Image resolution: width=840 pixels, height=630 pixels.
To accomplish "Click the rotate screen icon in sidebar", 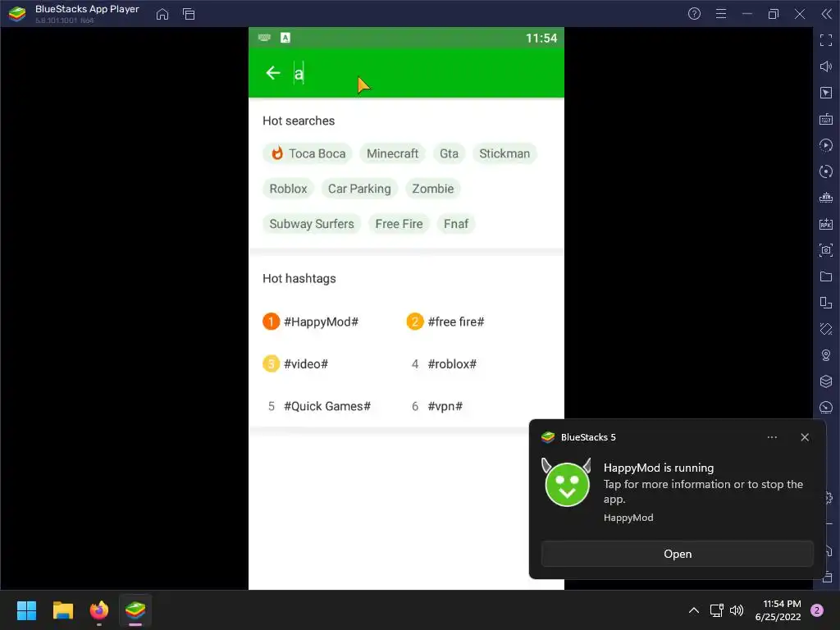I will [826, 303].
